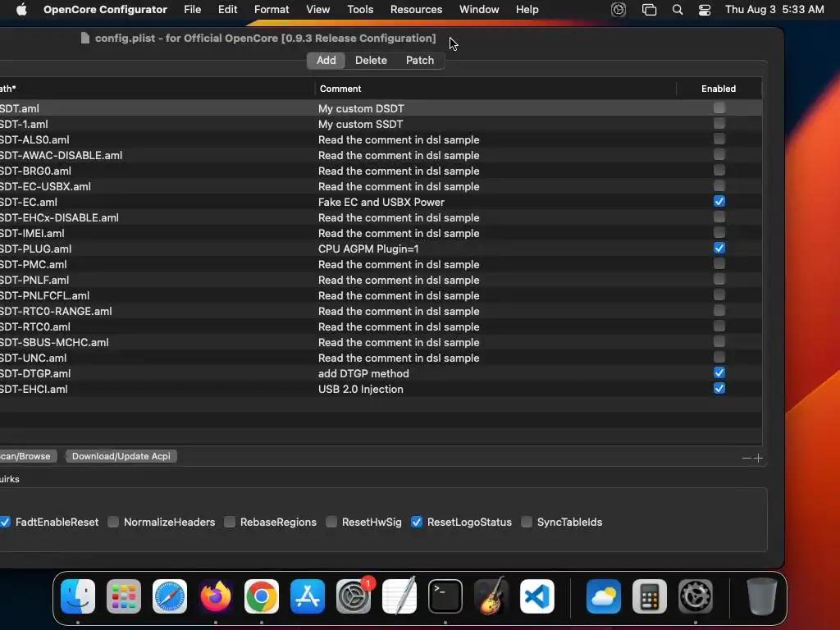Click the Stage Manager menu bar icon
Viewport: 840px width, 630px height.
click(x=650, y=10)
